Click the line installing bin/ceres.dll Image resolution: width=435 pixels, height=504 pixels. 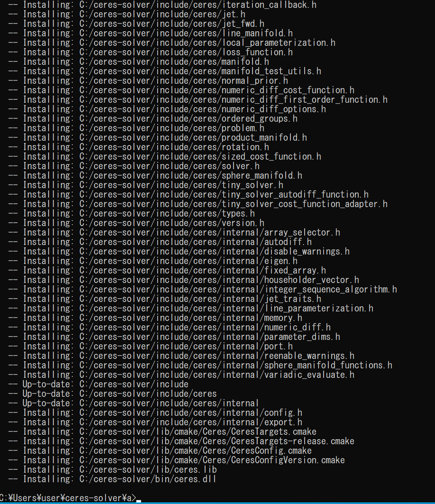click(112, 479)
